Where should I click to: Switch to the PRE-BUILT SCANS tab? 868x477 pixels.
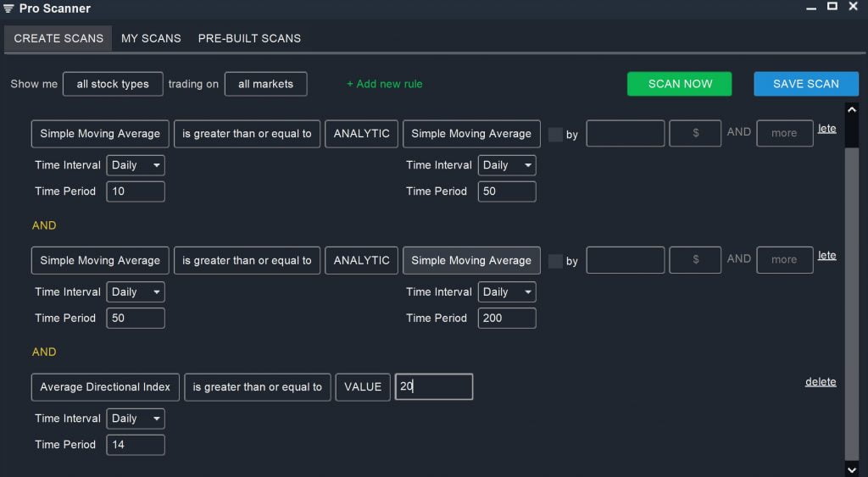tap(249, 38)
